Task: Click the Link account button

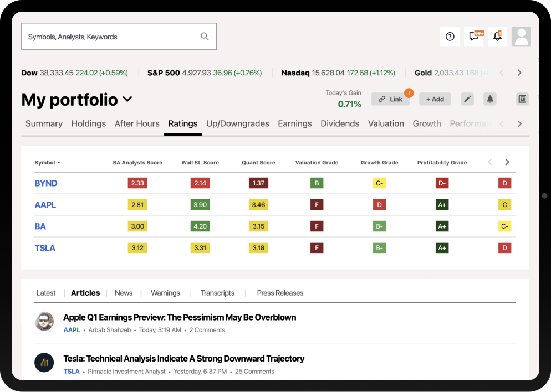Action: pos(390,99)
